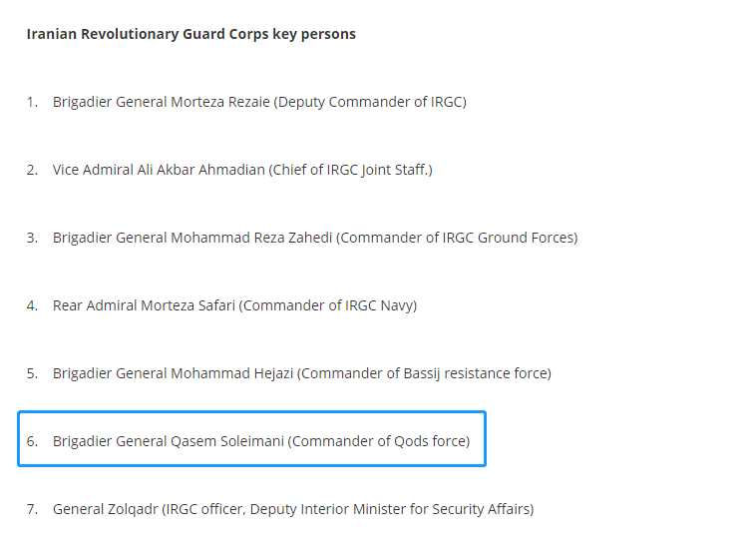Click the Vice Admiral Ali Akbar Ahmadian name
This screenshot has width=756, height=558.
coord(159,170)
